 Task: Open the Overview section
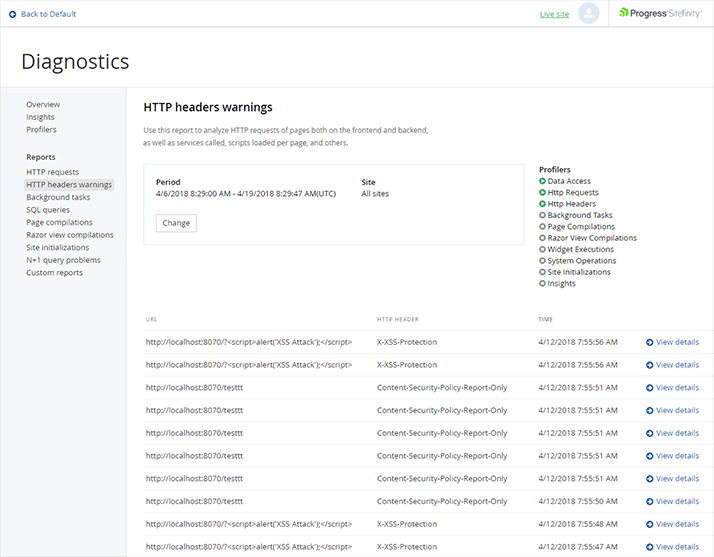(43, 104)
